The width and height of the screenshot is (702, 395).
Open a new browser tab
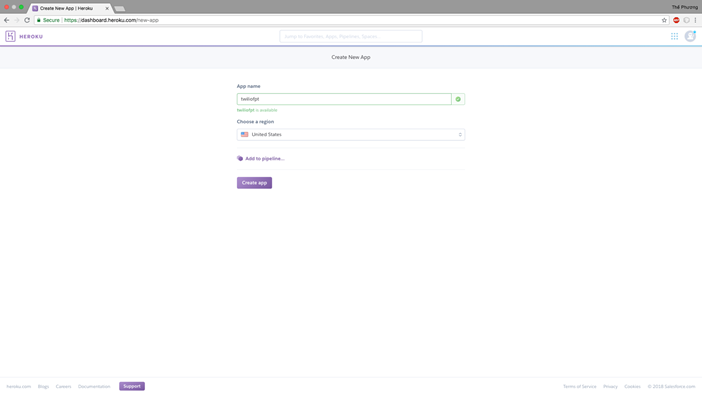point(120,9)
